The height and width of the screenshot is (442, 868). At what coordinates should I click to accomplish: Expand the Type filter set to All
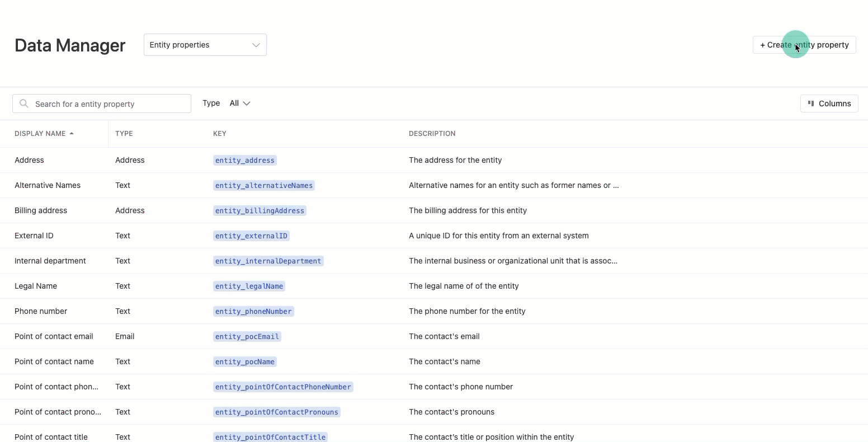[x=239, y=103]
